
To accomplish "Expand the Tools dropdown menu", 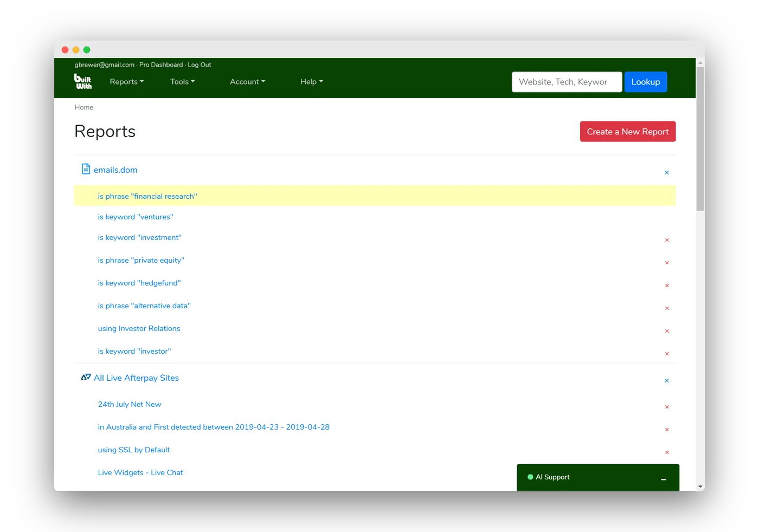I will pos(182,82).
